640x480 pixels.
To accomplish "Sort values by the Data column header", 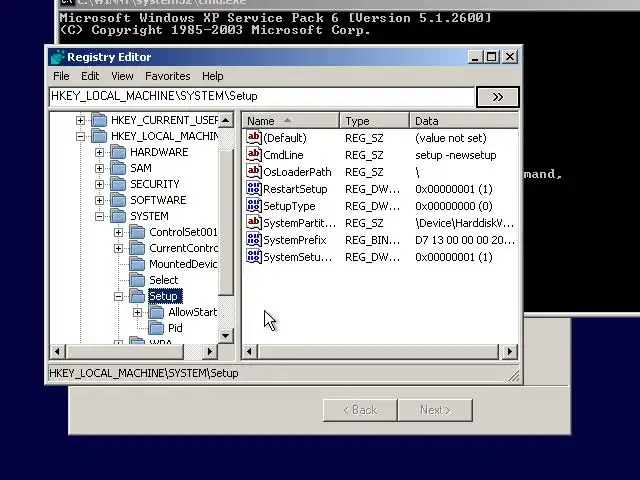I will [x=464, y=121].
